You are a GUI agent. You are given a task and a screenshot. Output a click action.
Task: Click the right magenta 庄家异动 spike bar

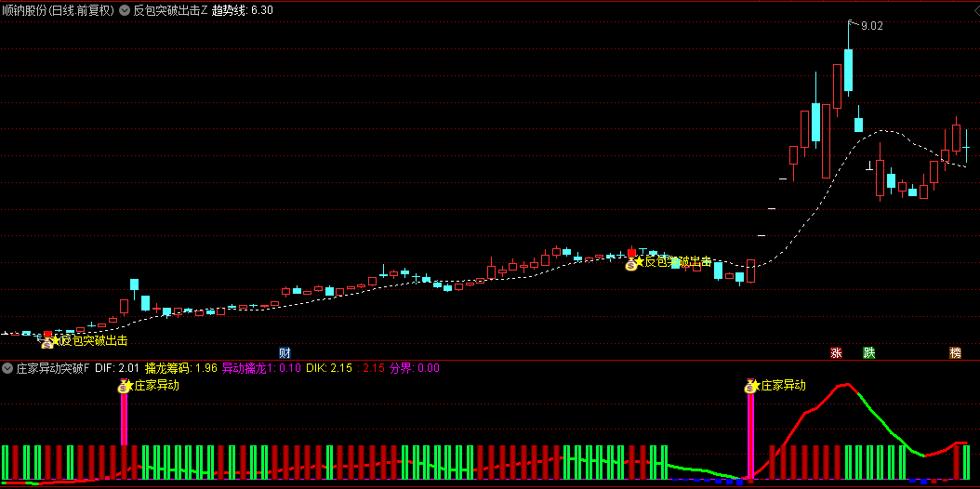(750, 437)
